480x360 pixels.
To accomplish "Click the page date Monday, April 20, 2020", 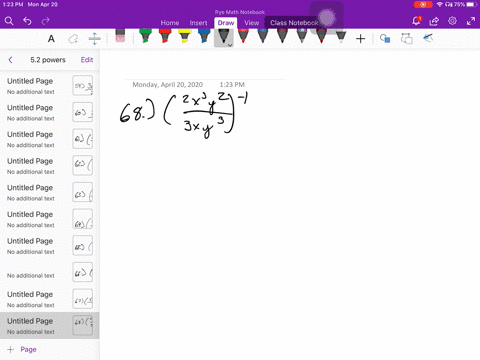I will click(x=168, y=85).
